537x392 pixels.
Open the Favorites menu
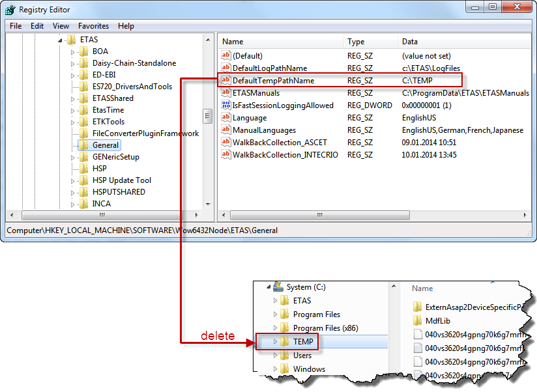93,26
